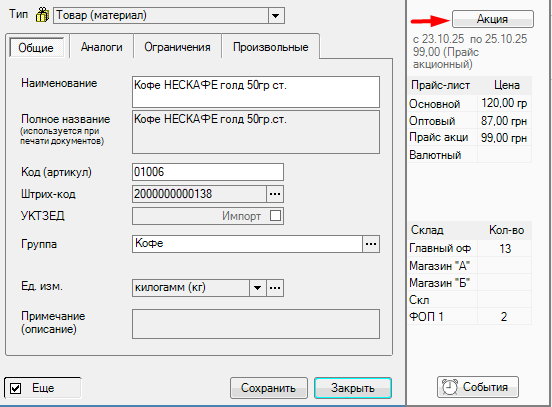Click the Цена column header
Screen dimensions: 552x407
coord(506,85)
